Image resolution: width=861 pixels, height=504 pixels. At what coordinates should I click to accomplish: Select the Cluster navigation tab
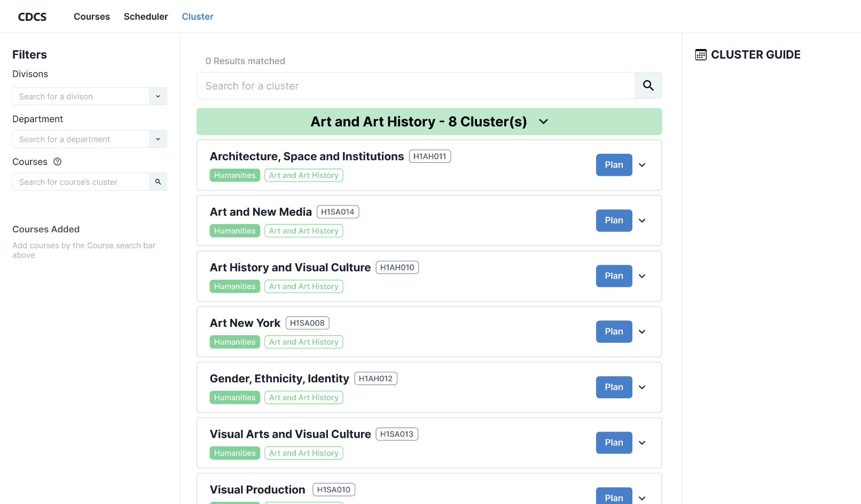[198, 17]
